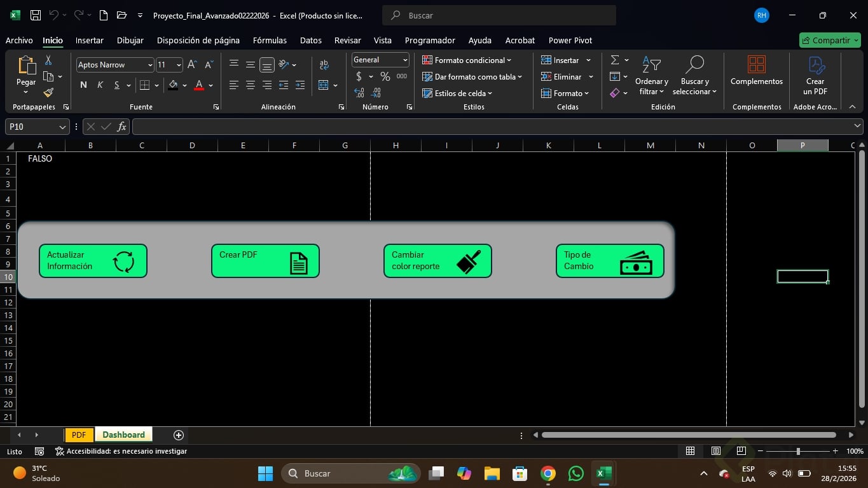Click the Save floppy disk icon

click(36, 15)
